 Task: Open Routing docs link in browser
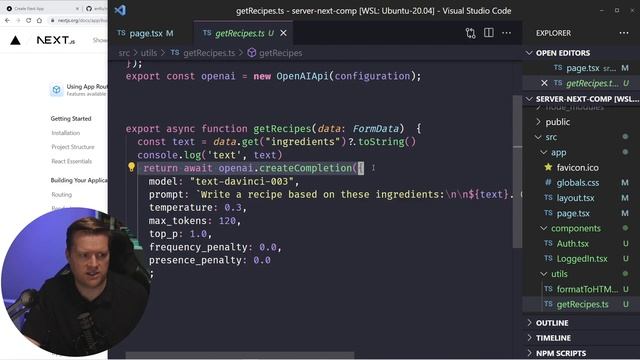62,195
